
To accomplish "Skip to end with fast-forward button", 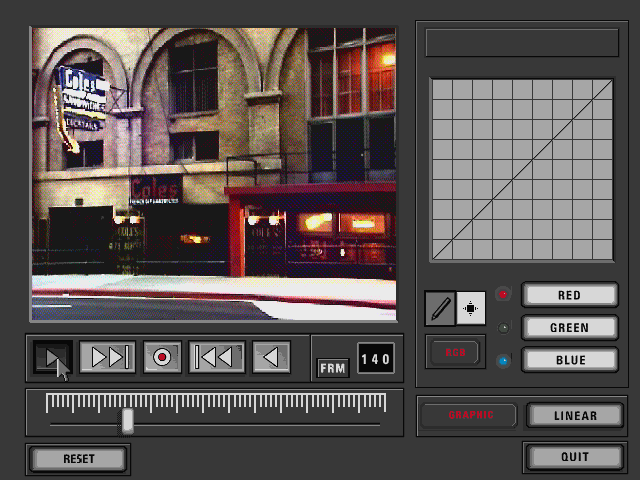I will point(108,357).
